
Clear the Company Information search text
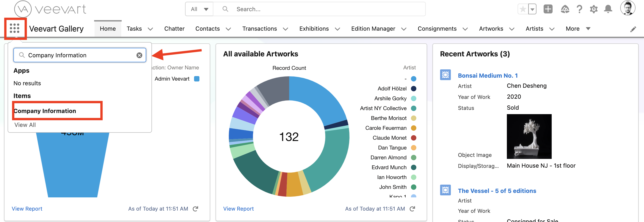pyautogui.click(x=139, y=55)
